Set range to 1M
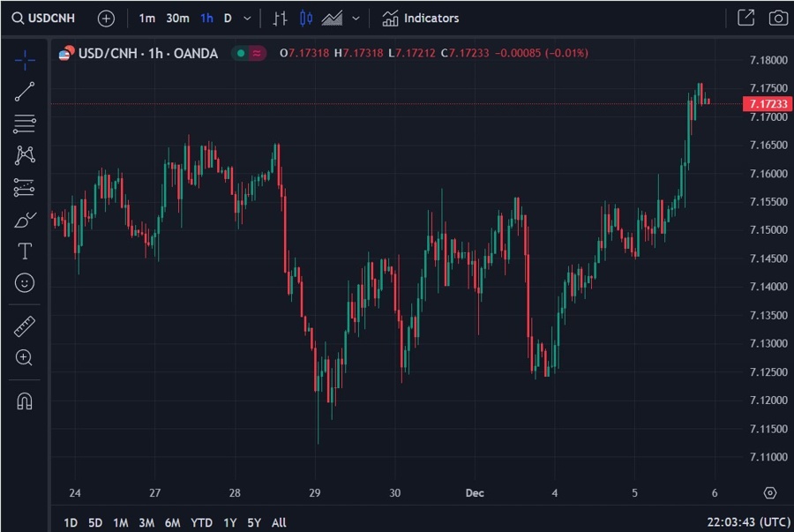 [121, 522]
